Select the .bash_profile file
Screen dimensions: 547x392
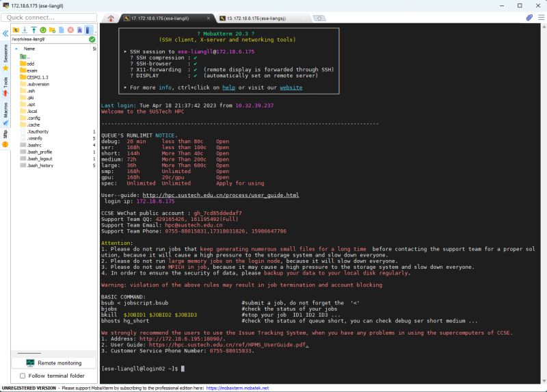tap(36, 152)
